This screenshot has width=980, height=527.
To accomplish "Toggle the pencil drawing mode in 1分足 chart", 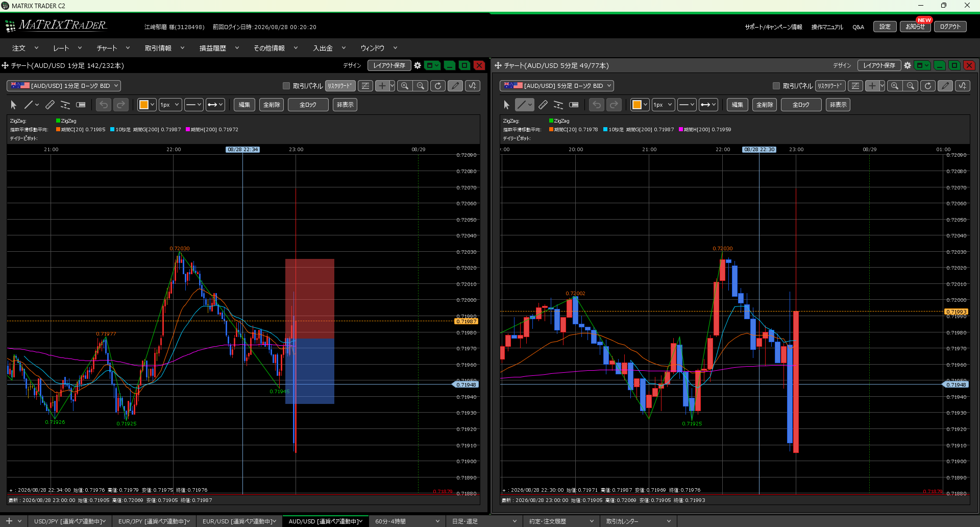I will [455, 86].
